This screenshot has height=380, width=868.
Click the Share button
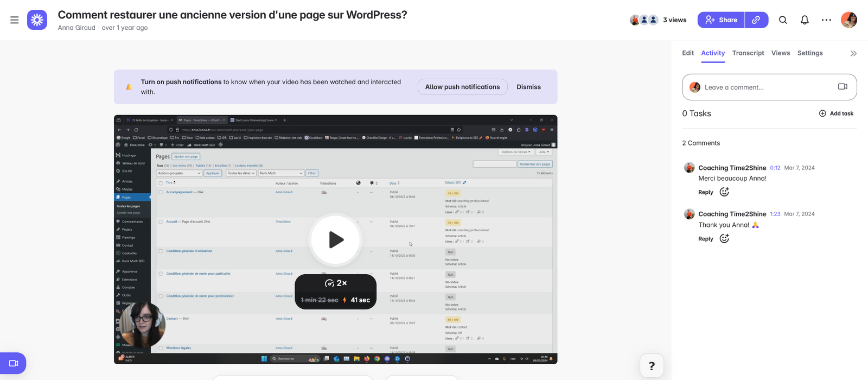721,20
